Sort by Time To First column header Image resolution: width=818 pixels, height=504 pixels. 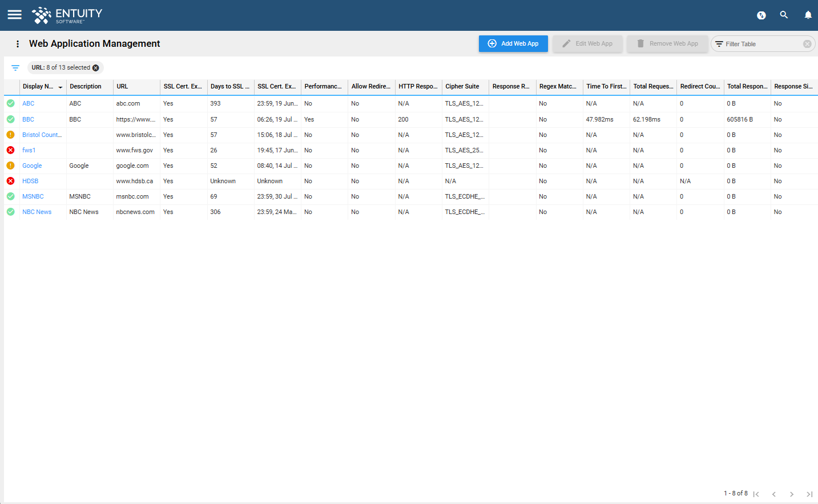[606, 87]
